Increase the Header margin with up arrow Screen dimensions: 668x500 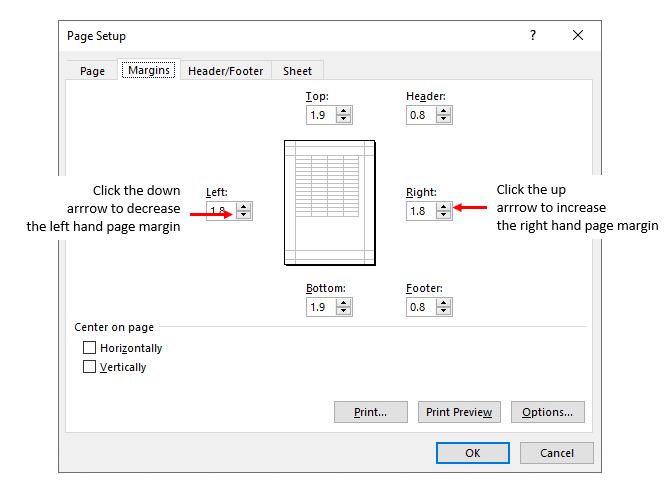444,111
